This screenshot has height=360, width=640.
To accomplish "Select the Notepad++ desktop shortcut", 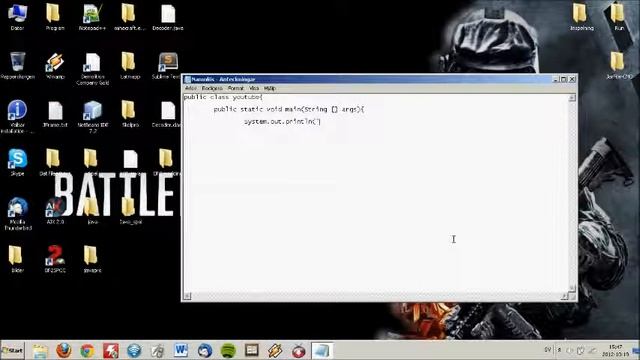I will 92,17.
